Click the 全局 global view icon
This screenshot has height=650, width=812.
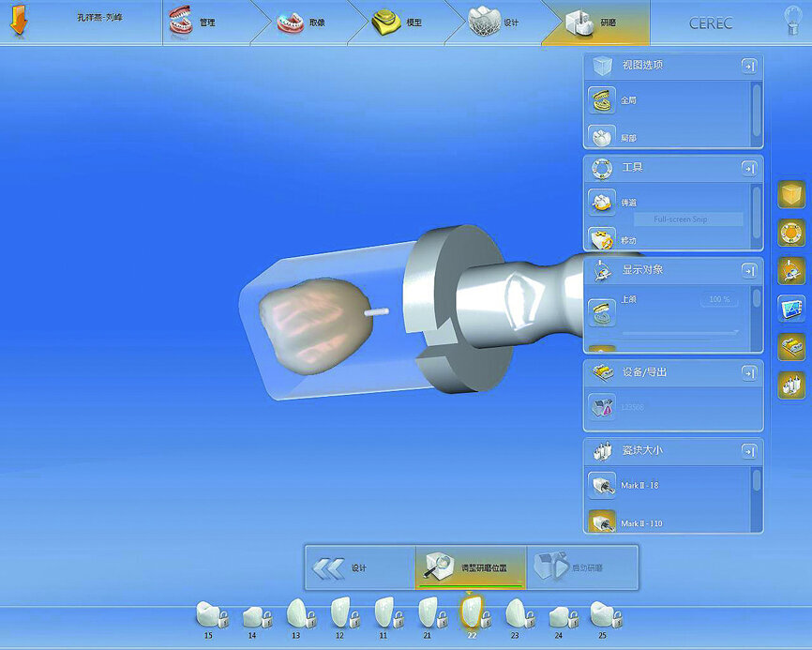tap(601, 98)
